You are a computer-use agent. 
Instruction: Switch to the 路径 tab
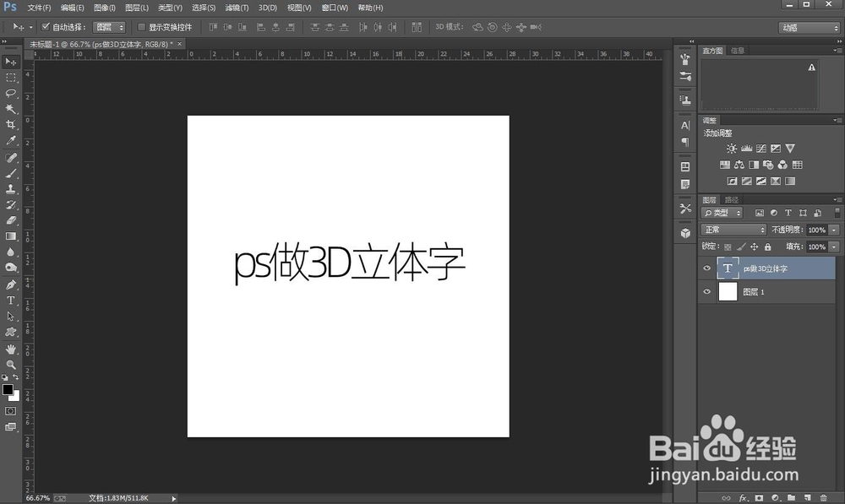tap(732, 199)
